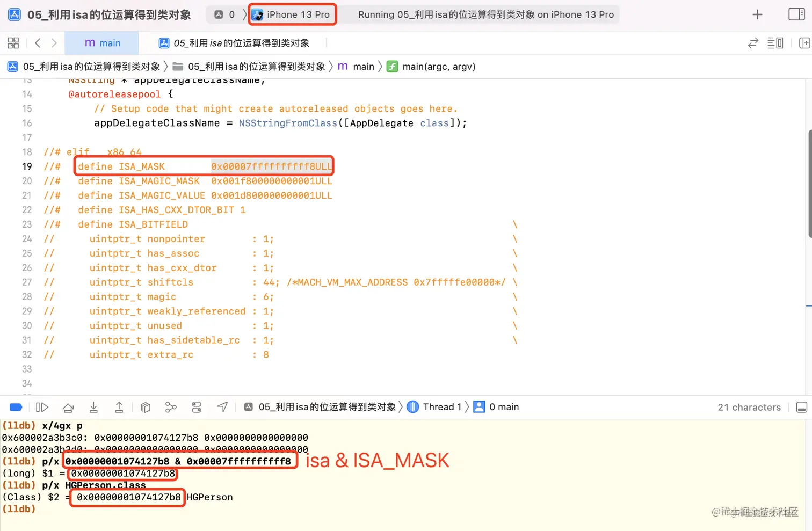The image size is (812, 531).
Task: Click the folder breadcrumb in the jump bar
Action: coord(249,66)
